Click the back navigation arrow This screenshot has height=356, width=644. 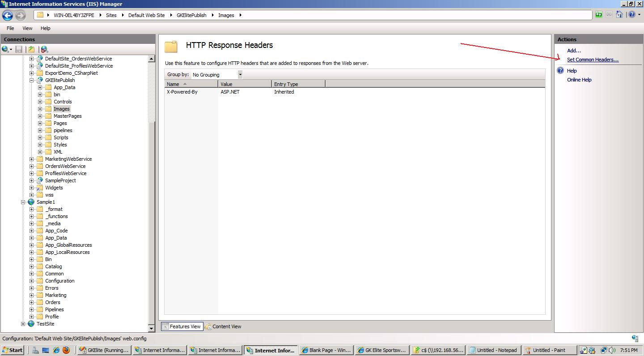tap(7, 15)
